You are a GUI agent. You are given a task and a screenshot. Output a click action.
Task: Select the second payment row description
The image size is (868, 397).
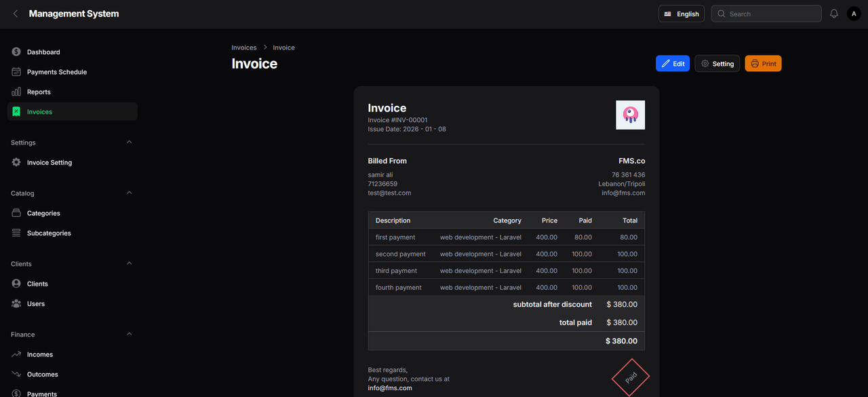[x=401, y=254]
